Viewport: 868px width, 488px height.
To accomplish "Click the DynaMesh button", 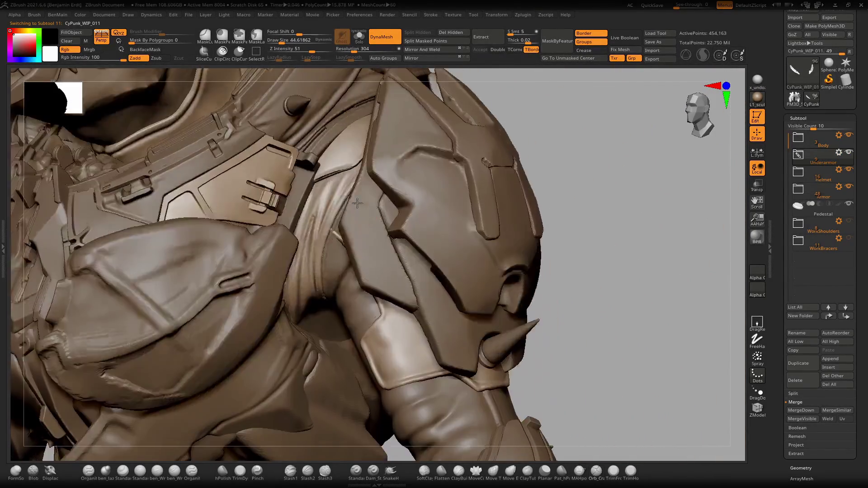I will 385,37.
